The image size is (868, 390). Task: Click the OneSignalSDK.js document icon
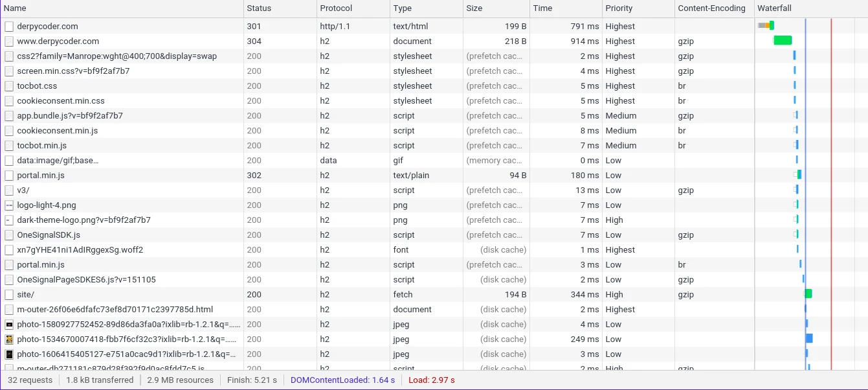click(x=9, y=235)
